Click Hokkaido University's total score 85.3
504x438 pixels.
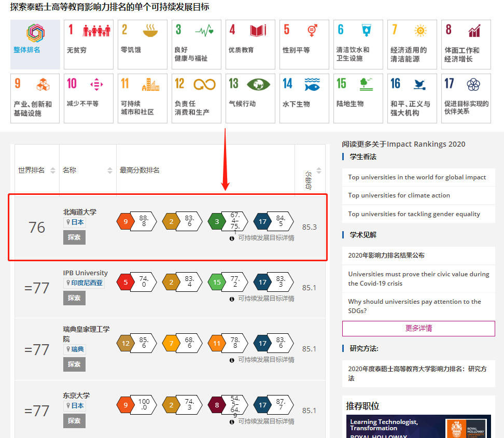(309, 227)
